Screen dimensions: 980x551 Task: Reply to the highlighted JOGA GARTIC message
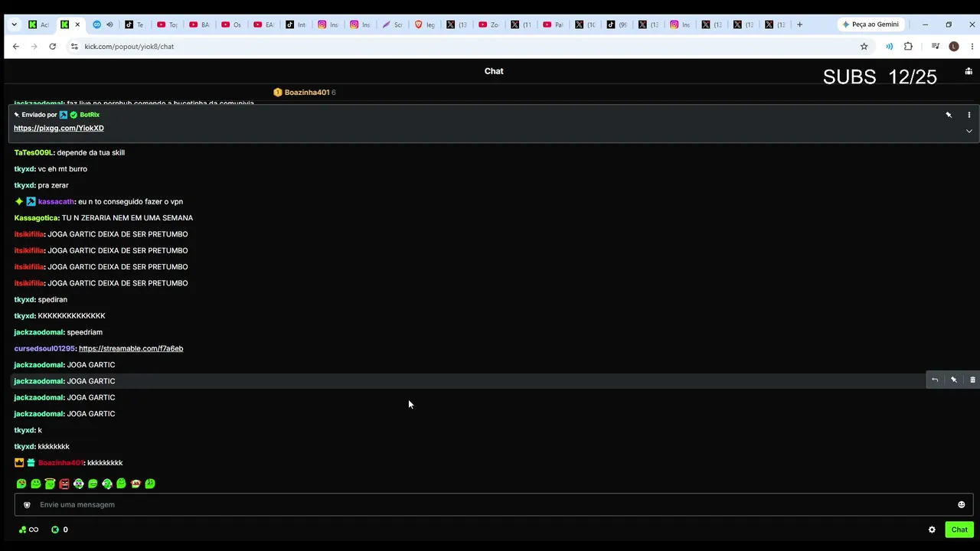pos(935,380)
